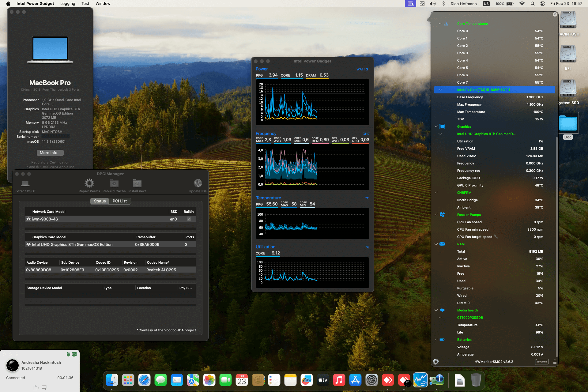Open HWMonitorSMC2 settings via gear icon
The image size is (588, 392).
(x=435, y=362)
